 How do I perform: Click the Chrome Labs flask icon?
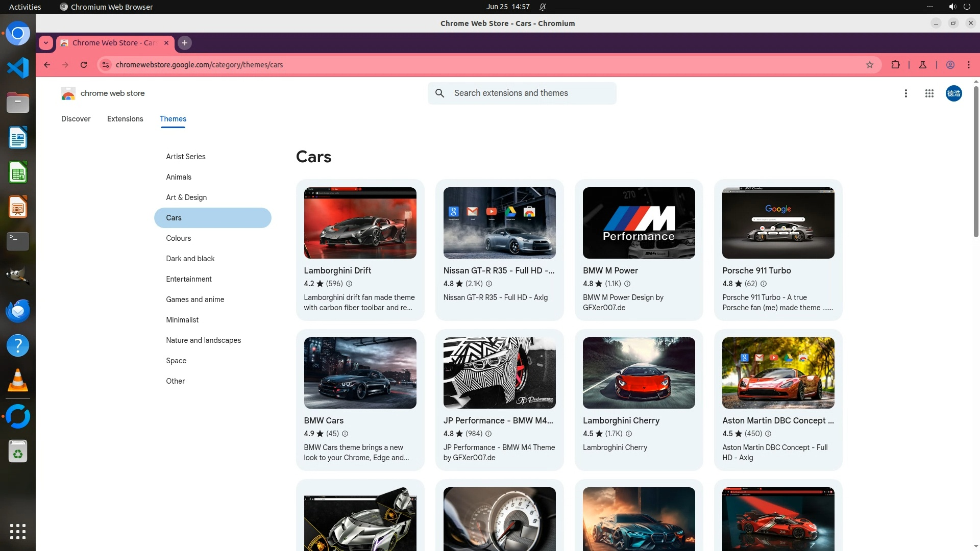pyautogui.click(x=923, y=65)
